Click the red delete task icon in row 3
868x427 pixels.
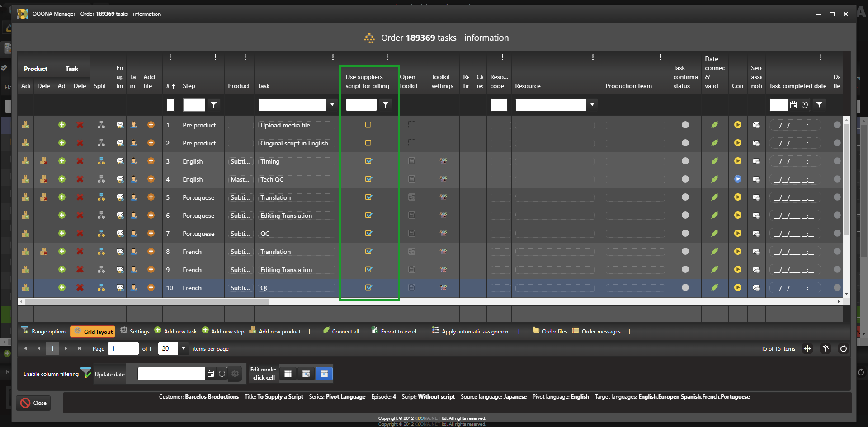coord(80,161)
